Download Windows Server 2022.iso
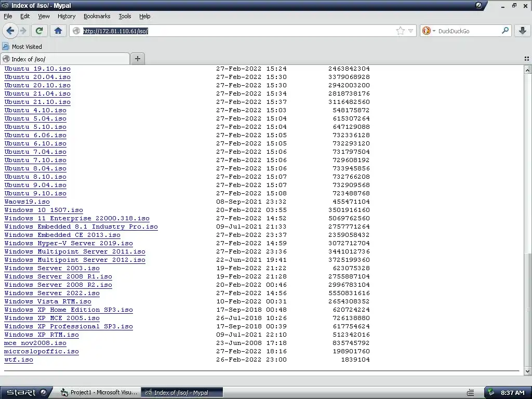This screenshot has width=532, height=399. pyautogui.click(x=52, y=293)
